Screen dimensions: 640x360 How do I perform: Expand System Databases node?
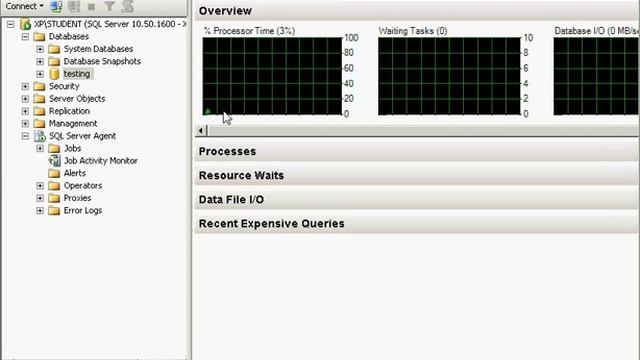(40, 49)
